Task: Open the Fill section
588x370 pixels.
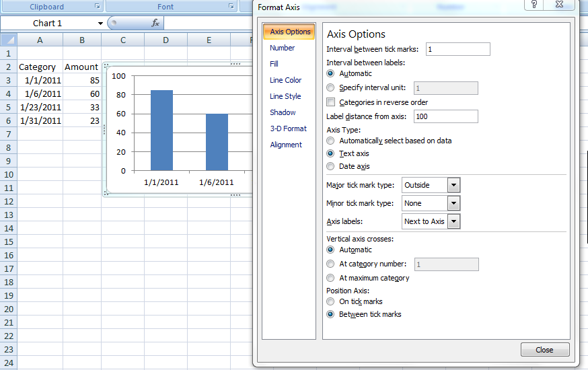Action: coord(274,64)
